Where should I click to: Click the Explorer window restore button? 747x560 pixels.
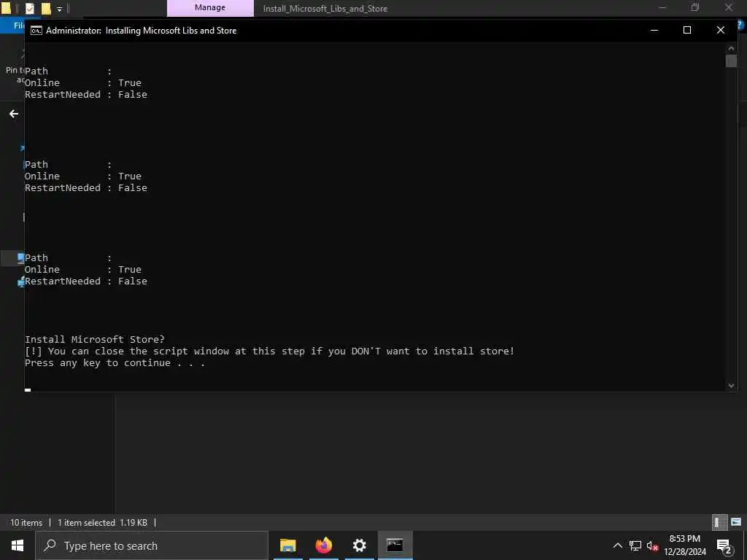(x=695, y=7)
